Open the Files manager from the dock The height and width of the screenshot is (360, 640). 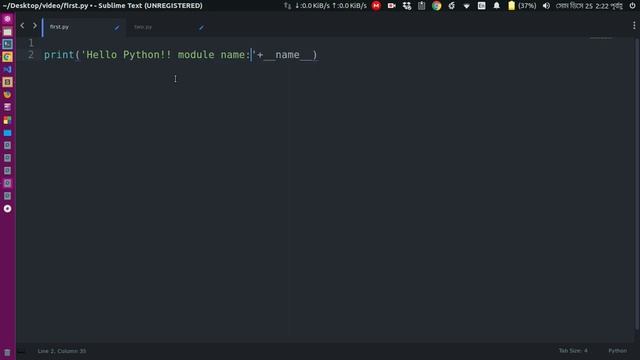pyautogui.click(x=7, y=31)
